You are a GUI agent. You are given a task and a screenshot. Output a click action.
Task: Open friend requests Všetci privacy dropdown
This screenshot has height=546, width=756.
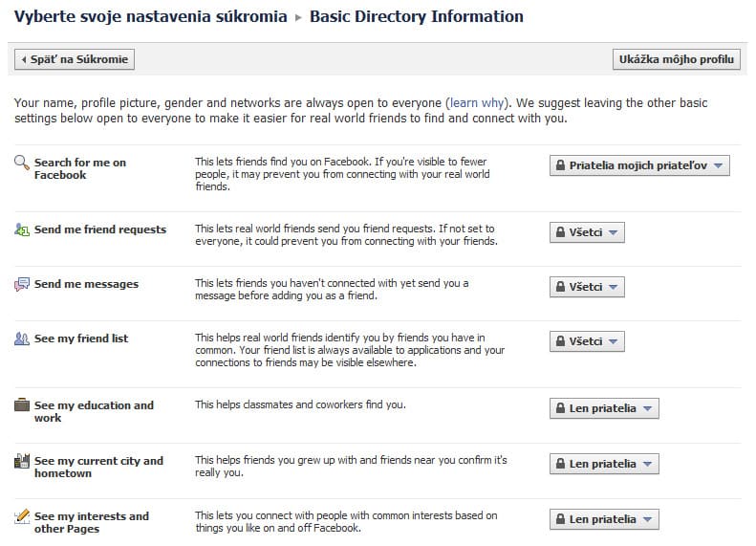pyautogui.click(x=587, y=232)
